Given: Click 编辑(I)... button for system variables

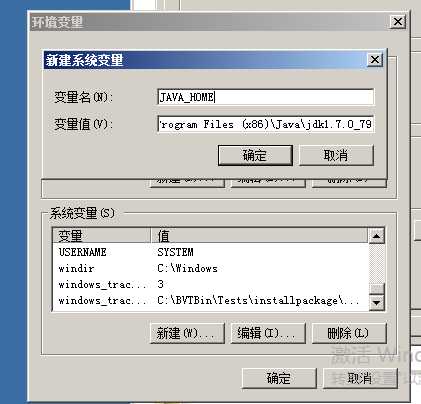Looking at the screenshot, I should [x=268, y=333].
